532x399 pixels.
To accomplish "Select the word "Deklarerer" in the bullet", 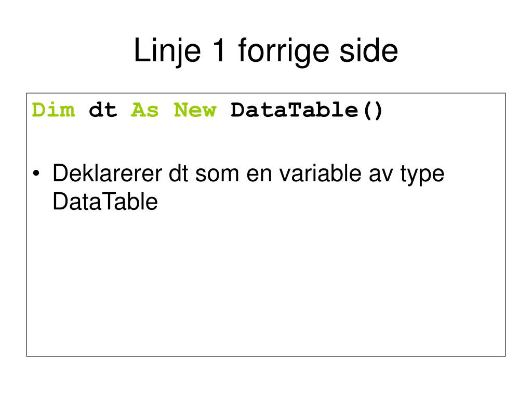I will coord(108,174).
